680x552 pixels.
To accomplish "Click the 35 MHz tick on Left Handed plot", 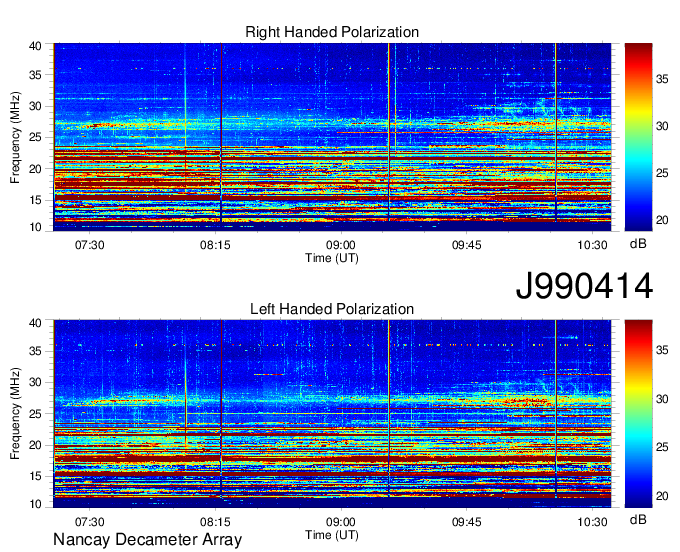I will click(x=35, y=351).
